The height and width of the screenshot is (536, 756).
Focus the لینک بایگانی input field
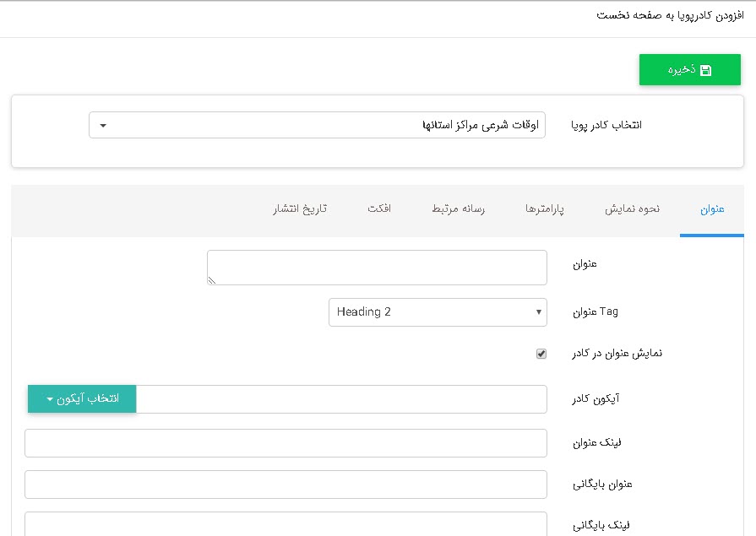[x=286, y=524]
